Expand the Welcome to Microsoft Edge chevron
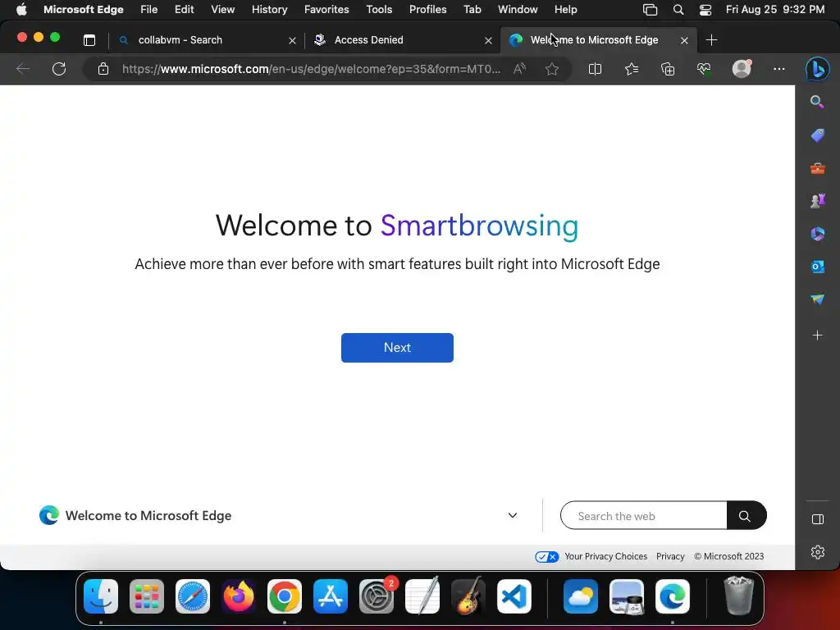 [512, 515]
